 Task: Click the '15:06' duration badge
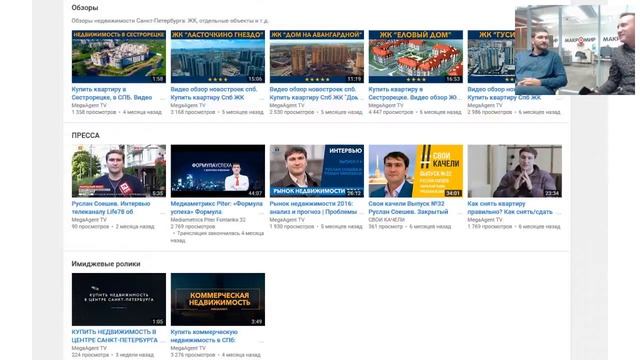pyautogui.click(x=256, y=79)
